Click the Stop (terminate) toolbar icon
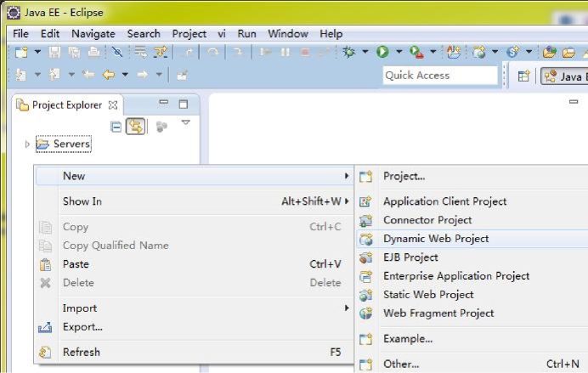588x373 pixels. pyautogui.click(x=305, y=52)
